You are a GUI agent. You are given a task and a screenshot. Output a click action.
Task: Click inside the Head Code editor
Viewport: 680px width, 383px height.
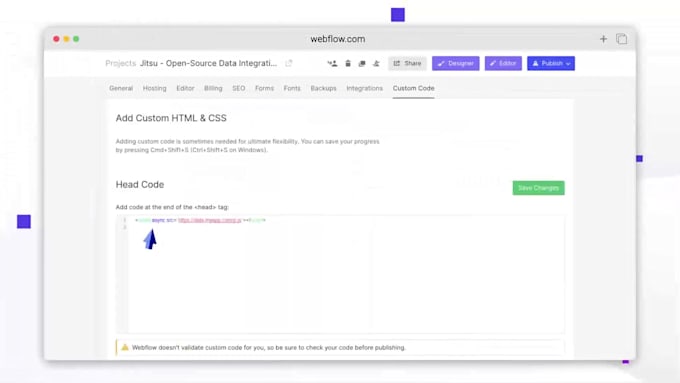[340, 274]
